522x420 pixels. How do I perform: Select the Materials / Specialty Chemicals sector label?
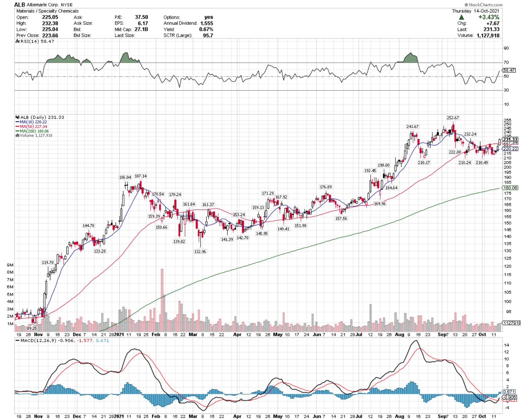click(x=48, y=11)
